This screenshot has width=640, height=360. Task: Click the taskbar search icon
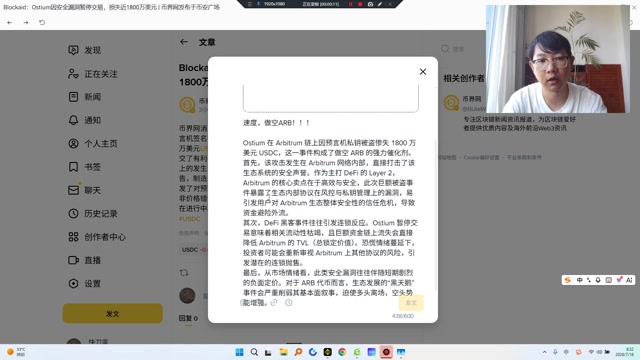coord(254,352)
